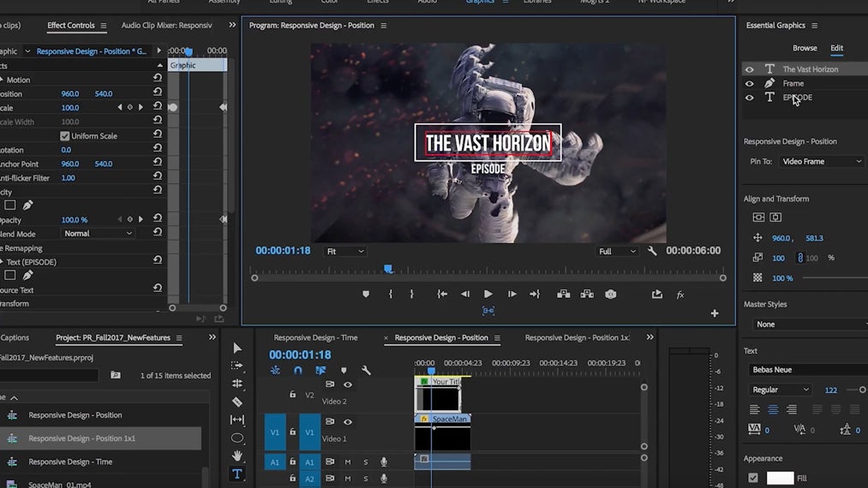Open the Pin To dropdown

821,161
